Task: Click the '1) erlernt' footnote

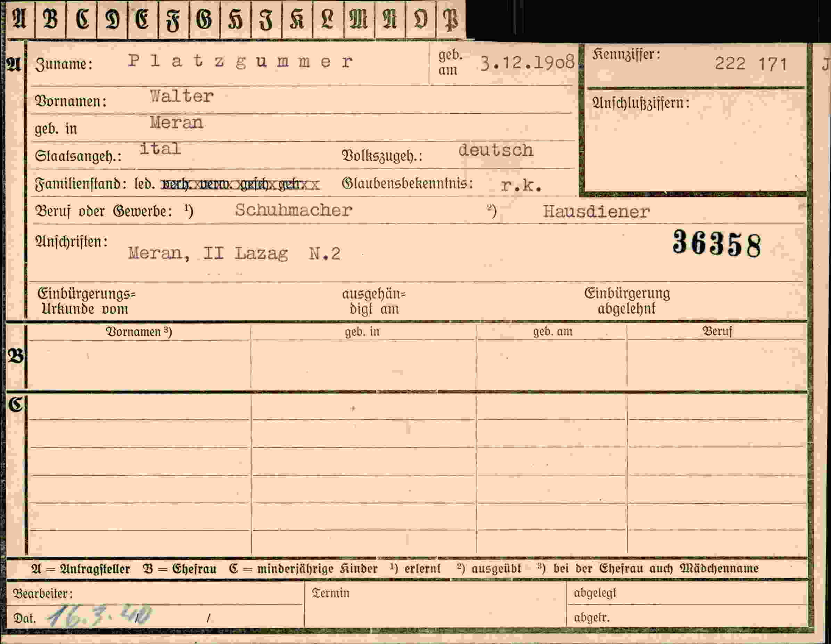Action: pos(415,569)
